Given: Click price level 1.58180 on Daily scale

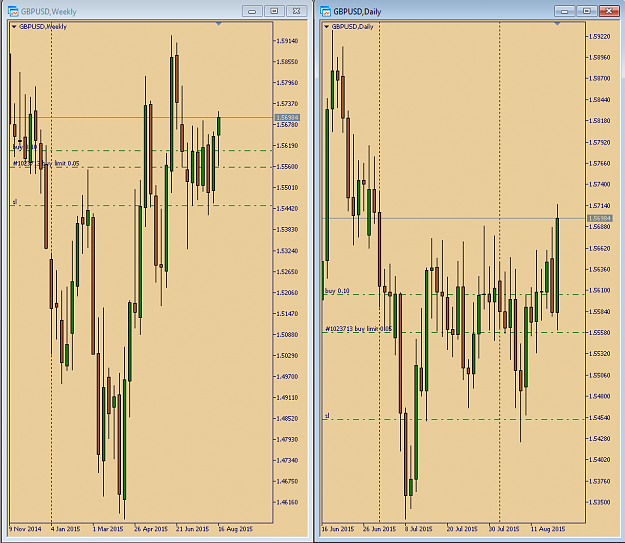Looking at the screenshot, I should (600, 121).
